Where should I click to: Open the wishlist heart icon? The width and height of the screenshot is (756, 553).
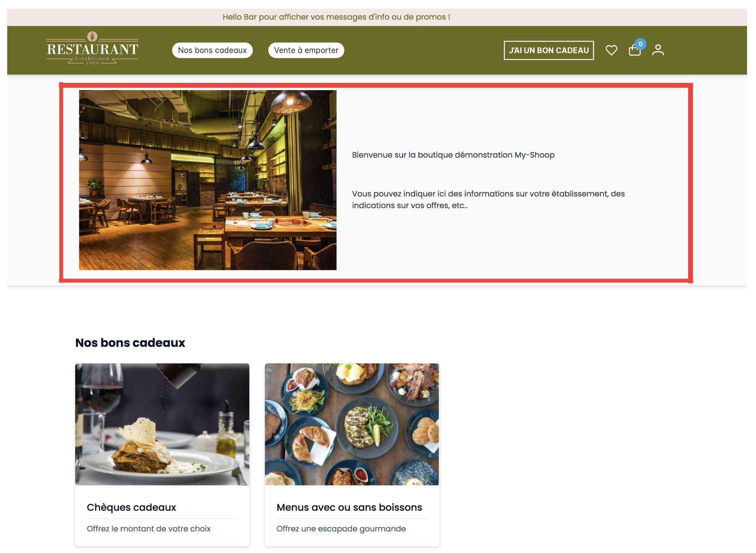(611, 50)
